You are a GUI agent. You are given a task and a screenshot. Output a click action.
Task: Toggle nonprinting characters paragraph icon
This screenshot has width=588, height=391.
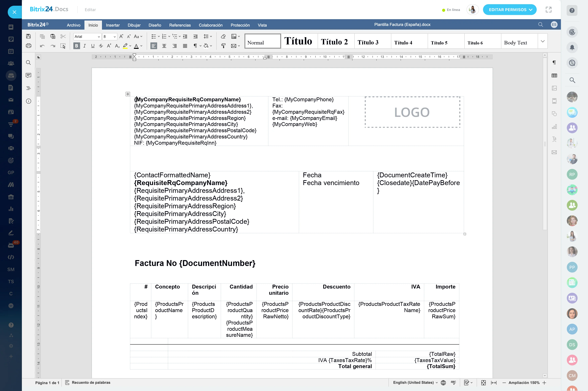click(195, 46)
